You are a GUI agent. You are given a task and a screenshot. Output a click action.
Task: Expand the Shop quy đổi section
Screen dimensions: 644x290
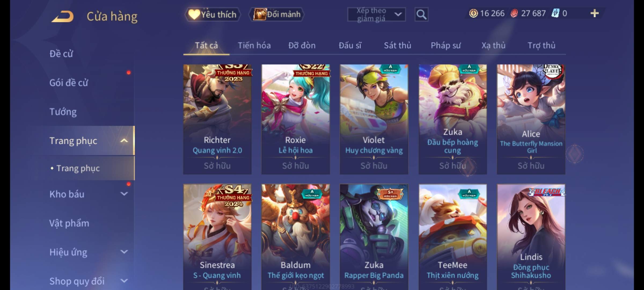pyautogui.click(x=124, y=281)
